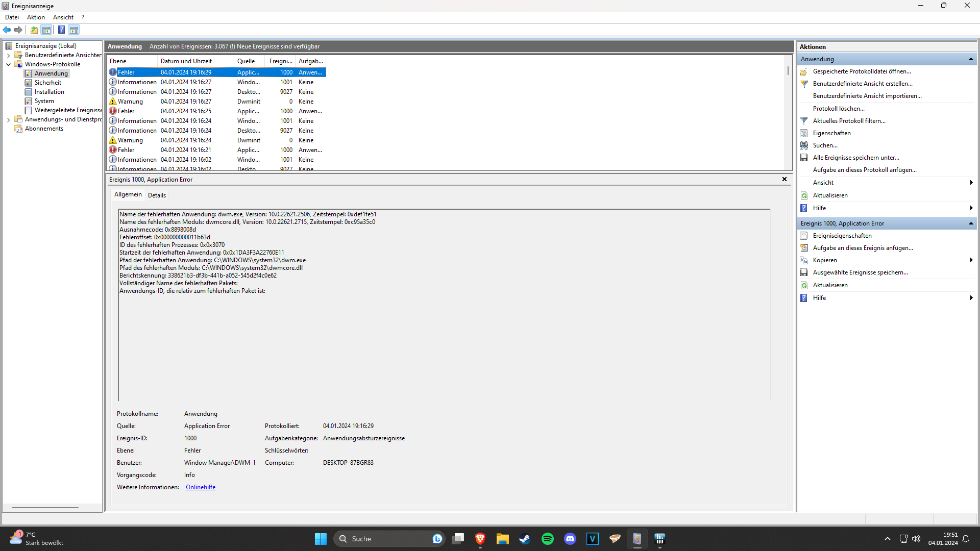
Task: Click the Spotify taskbar icon
Action: (x=547, y=539)
